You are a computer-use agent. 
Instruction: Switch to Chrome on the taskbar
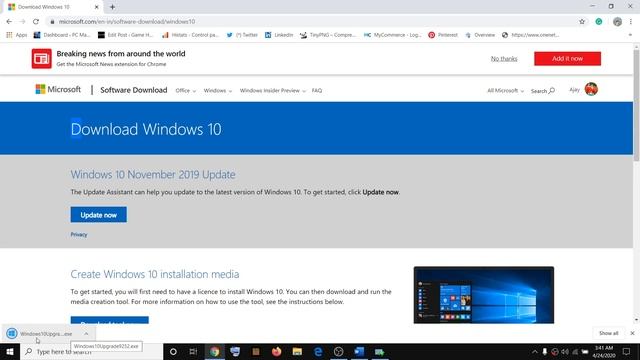click(215, 351)
